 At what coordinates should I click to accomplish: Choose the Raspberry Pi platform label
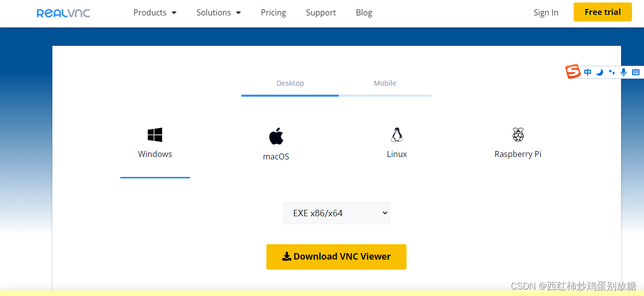pos(518,154)
